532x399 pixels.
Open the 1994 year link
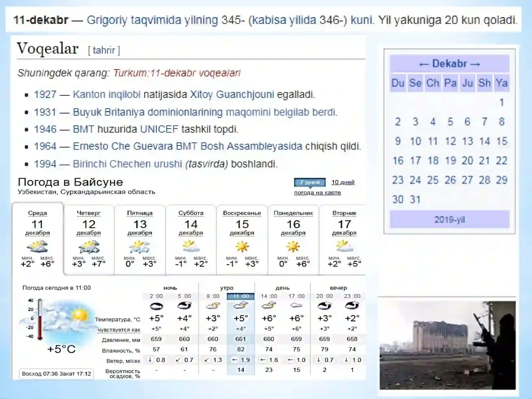click(45, 164)
